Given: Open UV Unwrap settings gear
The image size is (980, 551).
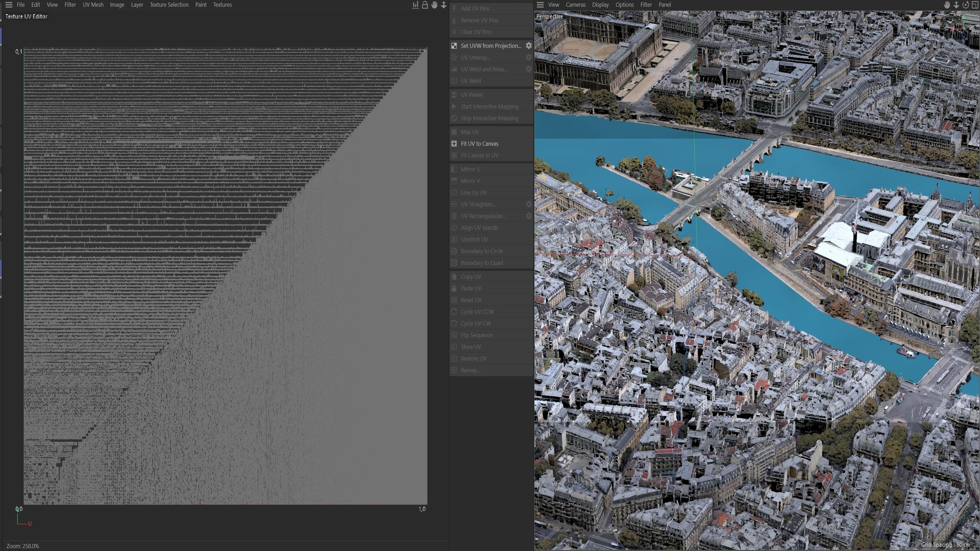Looking at the screenshot, I should (529, 57).
